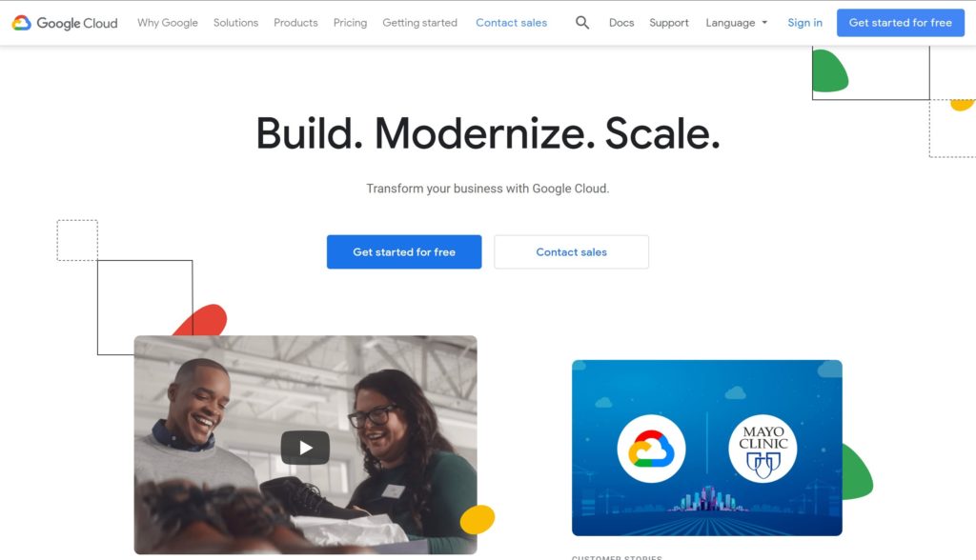Click the header Get started for free button

900,23
